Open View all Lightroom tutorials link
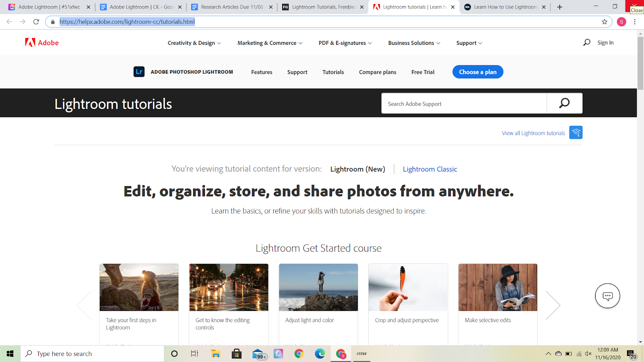The height and width of the screenshot is (362, 644). pyautogui.click(x=533, y=133)
